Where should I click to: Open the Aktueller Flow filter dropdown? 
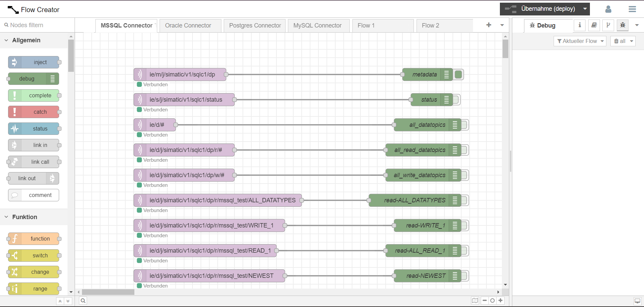pos(580,41)
